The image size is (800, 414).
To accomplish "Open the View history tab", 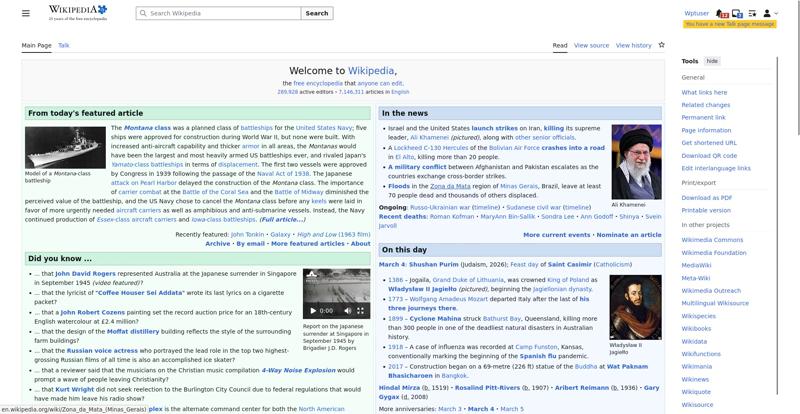I will pos(633,45).
